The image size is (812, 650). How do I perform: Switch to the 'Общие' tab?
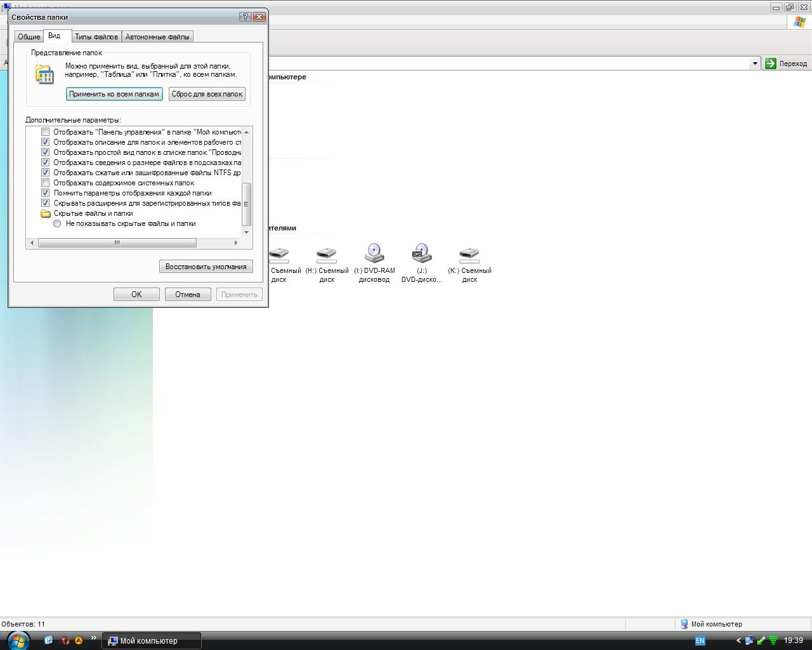click(x=29, y=37)
